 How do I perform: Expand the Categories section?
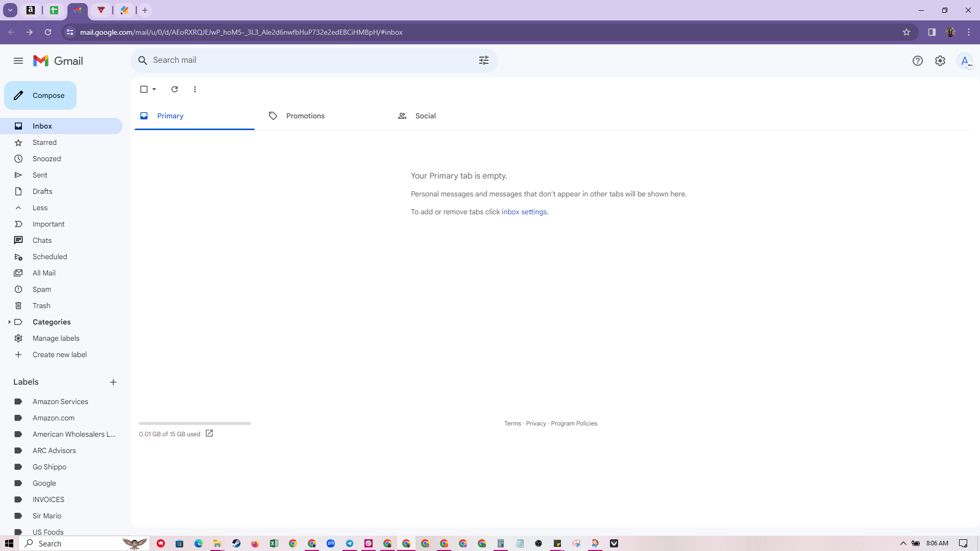coord(9,322)
